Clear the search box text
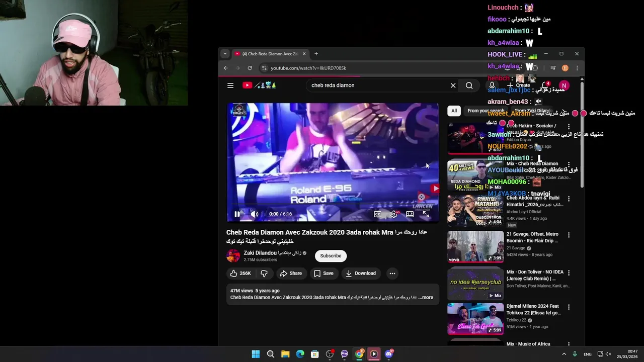Screen dimensions: 644x362 (x=453, y=85)
